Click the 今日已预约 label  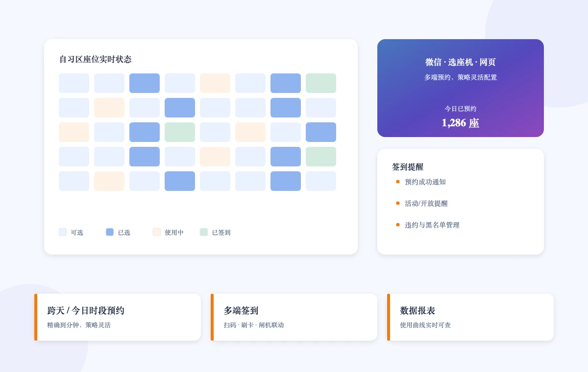[x=461, y=109]
